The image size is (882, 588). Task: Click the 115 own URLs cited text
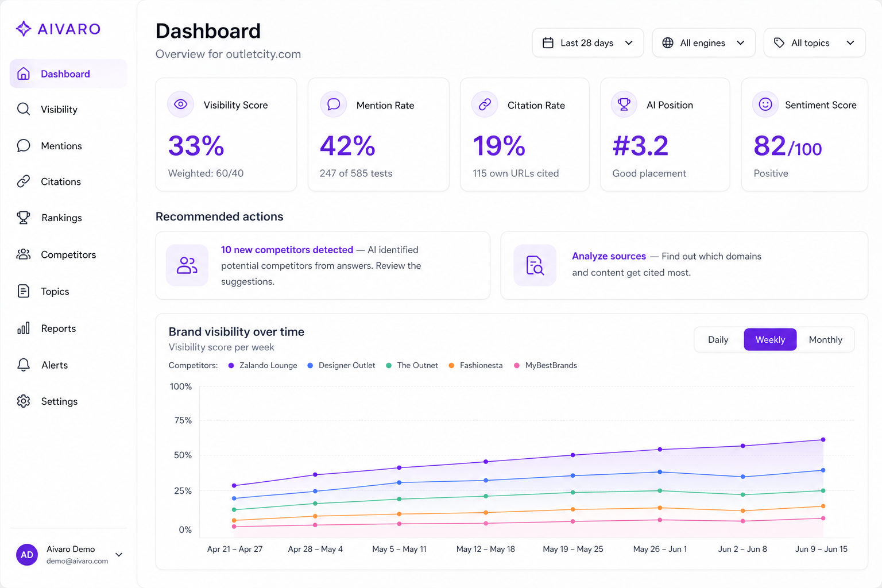click(x=516, y=173)
